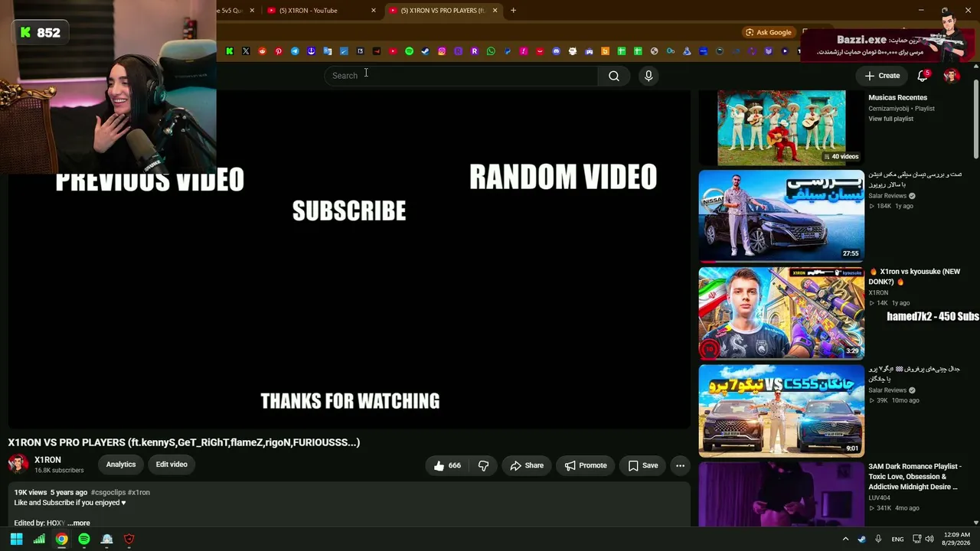Open more actions menu beside Save

click(x=680, y=465)
